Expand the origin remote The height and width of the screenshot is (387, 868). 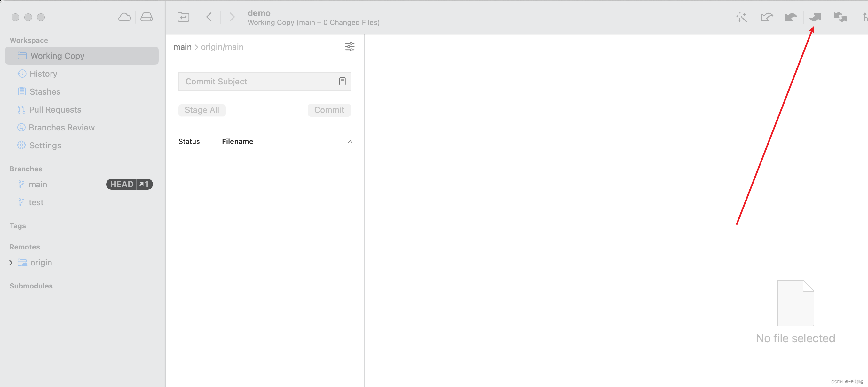point(11,263)
